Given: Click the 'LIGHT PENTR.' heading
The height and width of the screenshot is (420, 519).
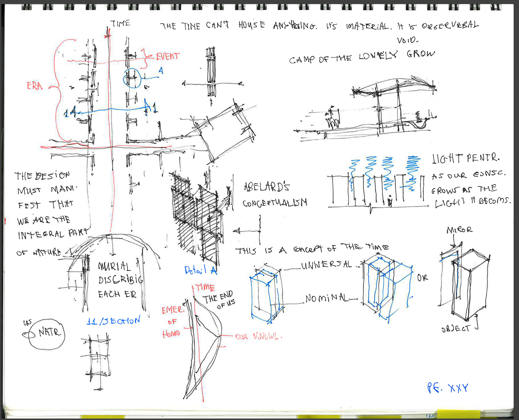Looking at the screenshot, I should pos(465,158).
